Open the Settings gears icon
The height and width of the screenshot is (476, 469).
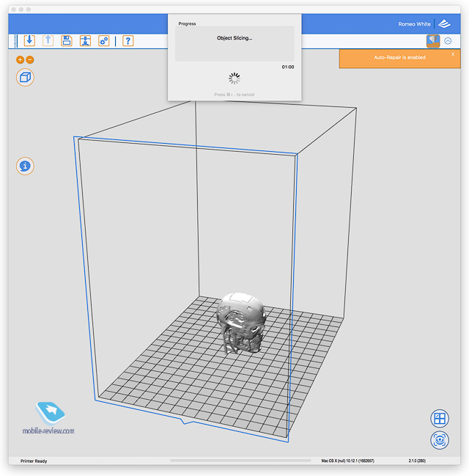(x=104, y=40)
